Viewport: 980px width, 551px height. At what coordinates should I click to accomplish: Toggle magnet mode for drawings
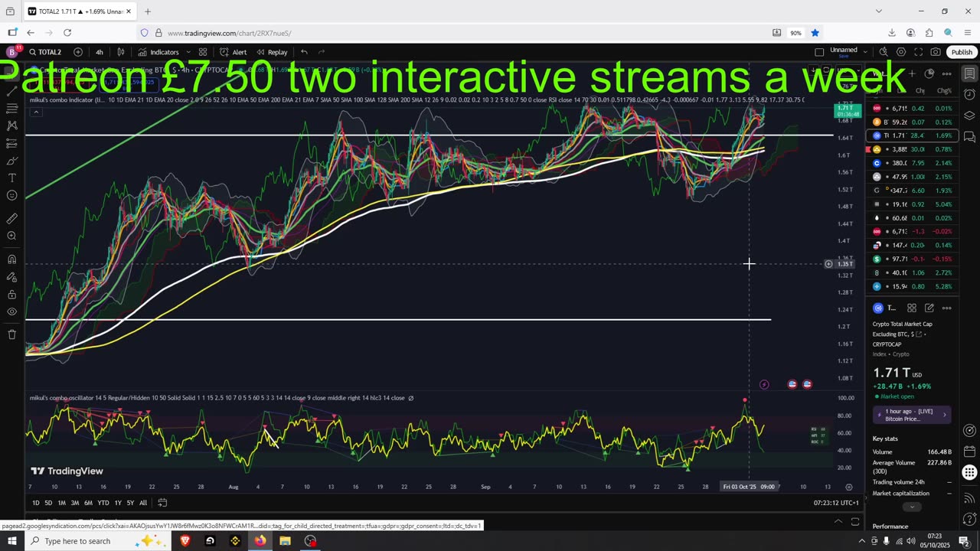click(x=11, y=259)
